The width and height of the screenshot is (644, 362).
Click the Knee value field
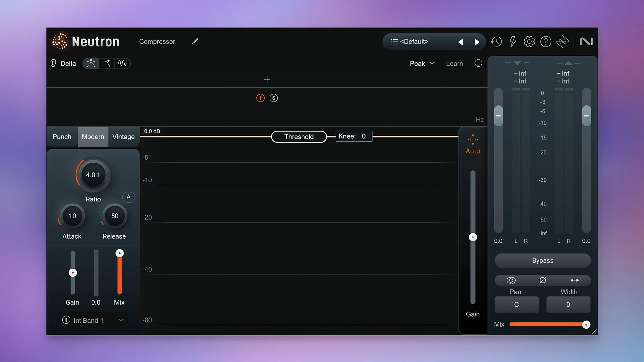(354, 136)
